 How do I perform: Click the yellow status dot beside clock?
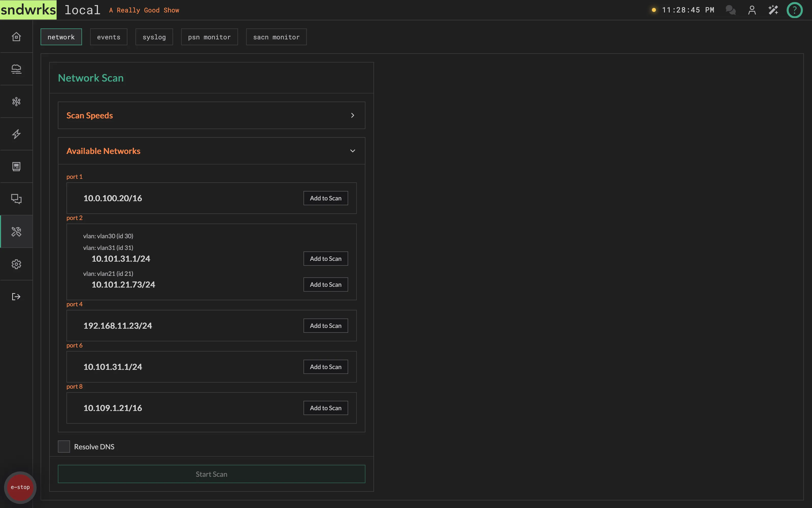(x=654, y=10)
